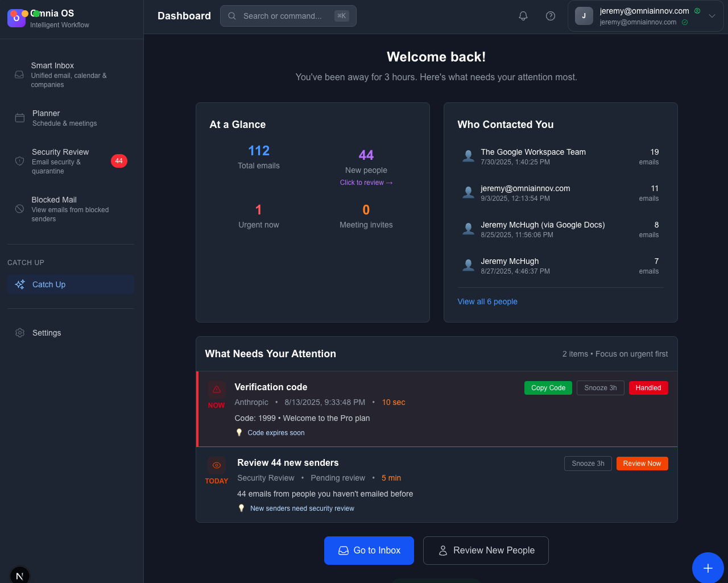Expand the account dropdown chevron
The width and height of the screenshot is (728, 583).
coord(712,16)
